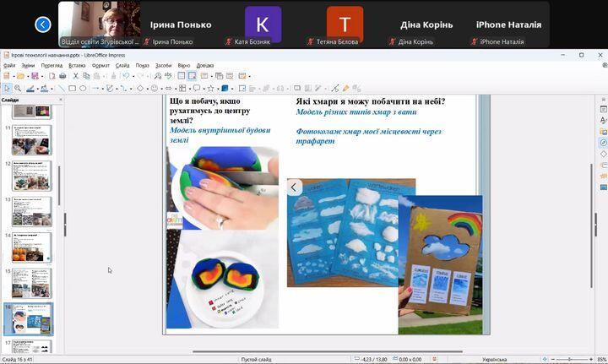
Task: Open the Засоби menu
Action: (163, 66)
